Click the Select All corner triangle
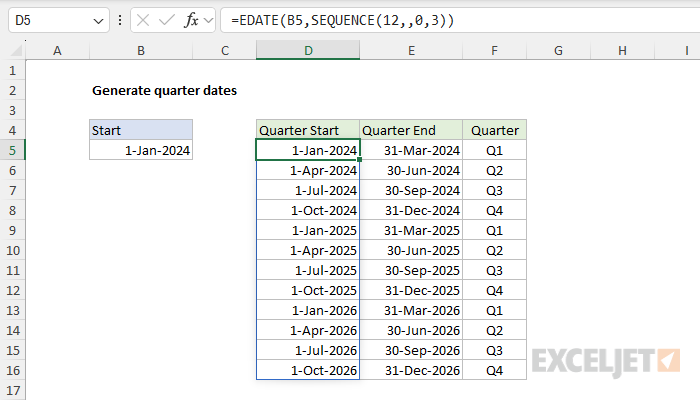 tap(16, 50)
